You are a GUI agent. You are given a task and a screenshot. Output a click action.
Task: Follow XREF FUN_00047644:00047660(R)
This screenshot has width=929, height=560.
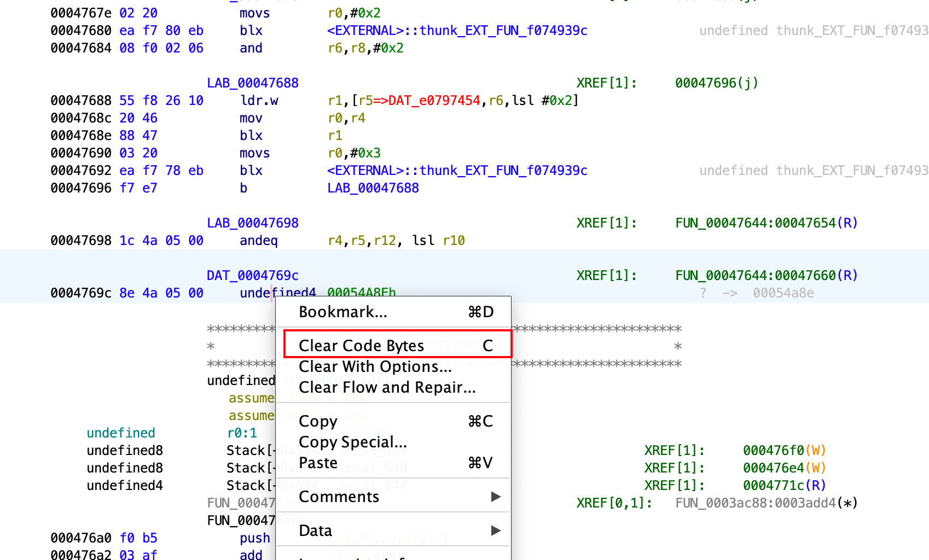767,276
